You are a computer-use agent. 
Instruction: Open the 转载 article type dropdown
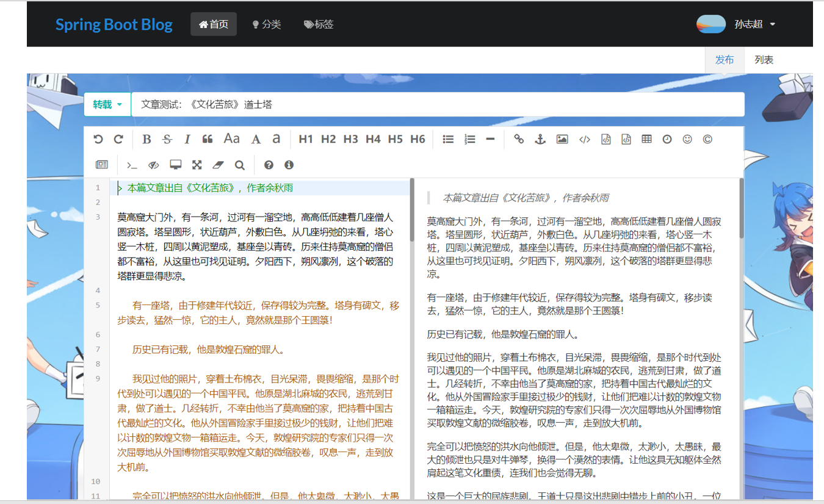pyautogui.click(x=107, y=104)
